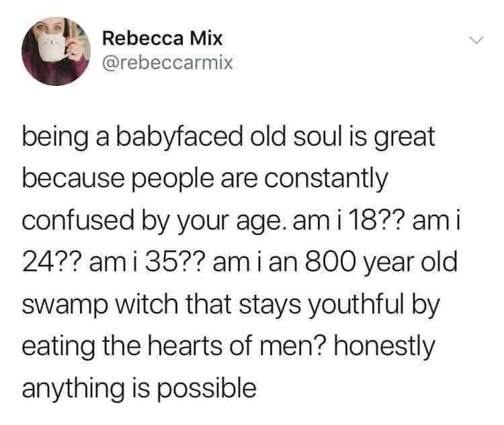Screen dimensions: 504x425
Task: Click 'because people are constantly' line
Action: [205, 180]
